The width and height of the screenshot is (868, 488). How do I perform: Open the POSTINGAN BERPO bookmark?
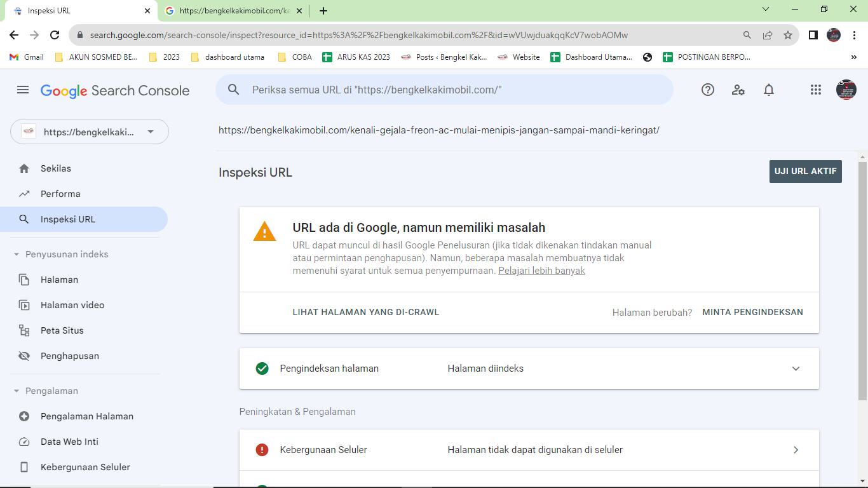(x=707, y=57)
